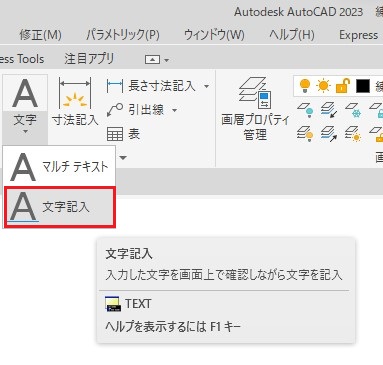Click the 寸法記入 dimension tool
The width and height of the screenshot is (383, 365).
[75, 102]
